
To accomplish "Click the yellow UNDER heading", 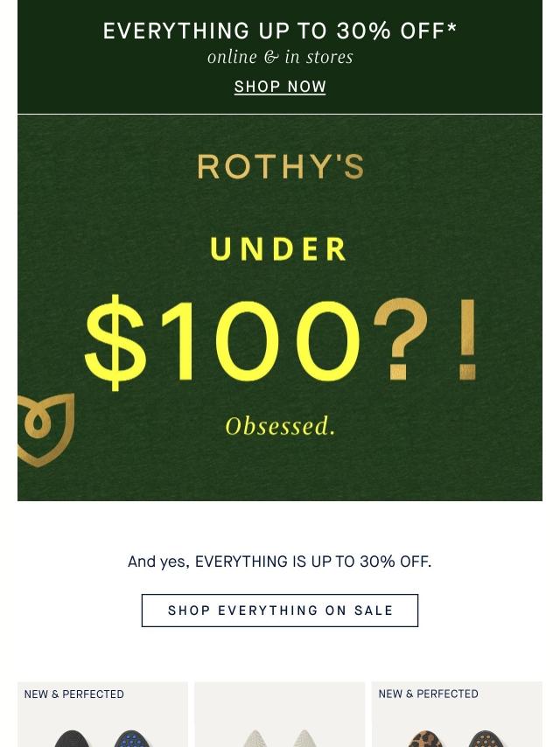I will pyautogui.click(x=280, y=249).
